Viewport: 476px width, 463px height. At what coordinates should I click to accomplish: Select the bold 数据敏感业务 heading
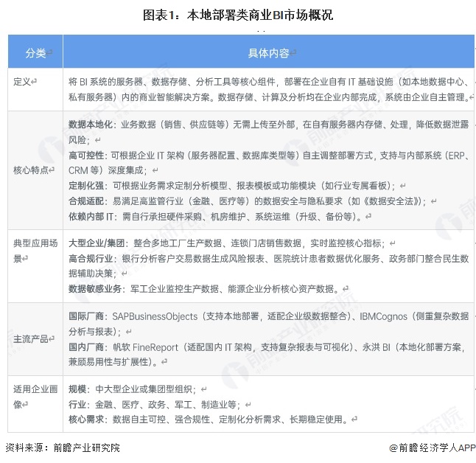[x=95, y=288]
